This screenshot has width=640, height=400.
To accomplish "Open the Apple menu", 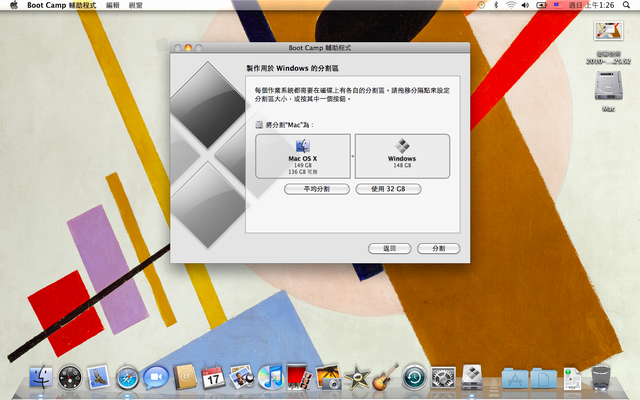I will 14,5.
